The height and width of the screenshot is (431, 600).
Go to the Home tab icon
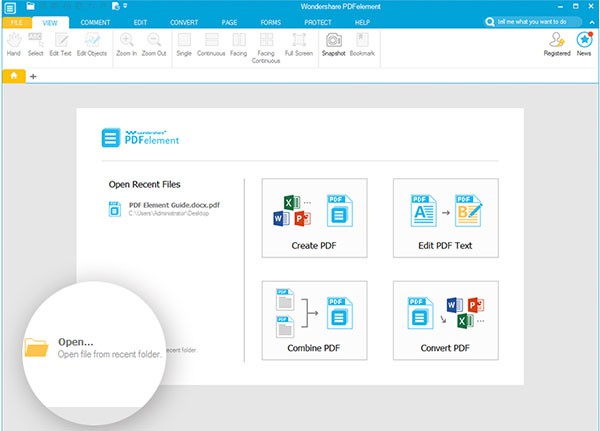coord(14,76)
